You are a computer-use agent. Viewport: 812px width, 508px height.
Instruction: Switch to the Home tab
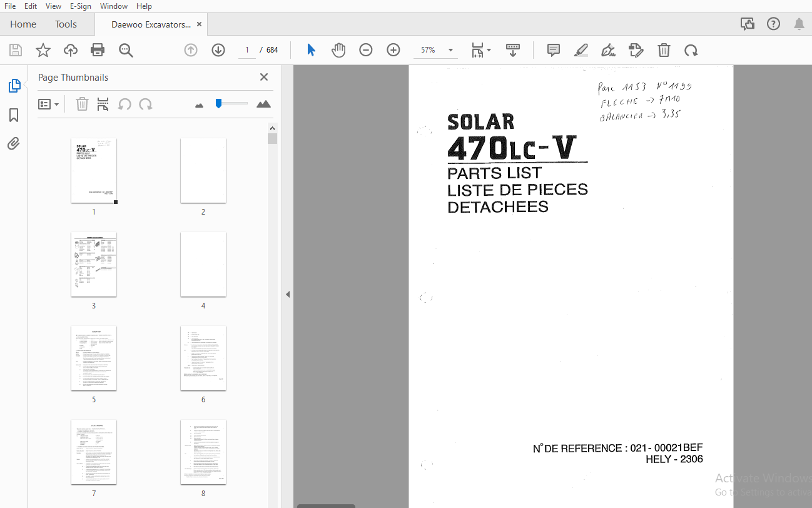coord(23,24)
